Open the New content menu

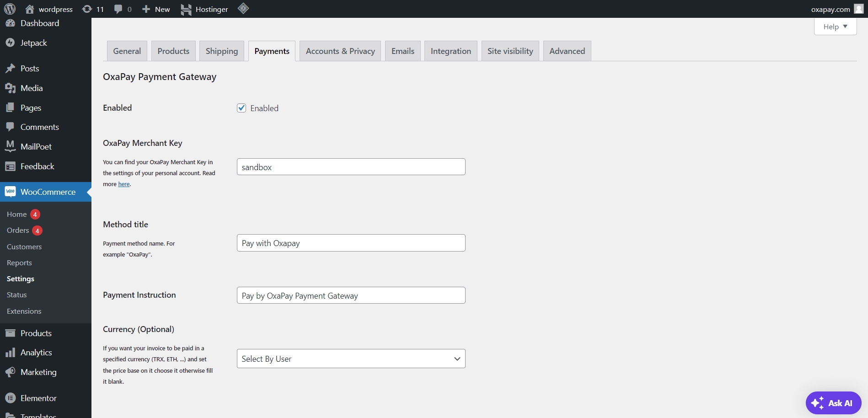[x=156, y=9]
